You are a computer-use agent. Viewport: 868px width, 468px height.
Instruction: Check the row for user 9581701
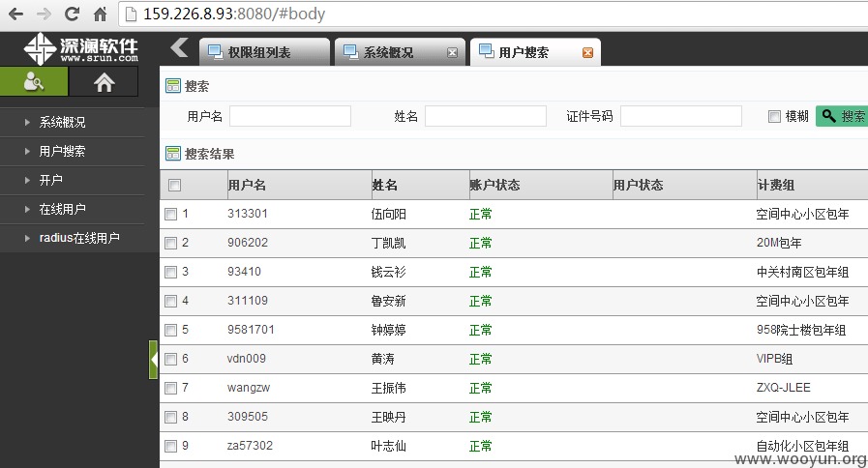171,331
